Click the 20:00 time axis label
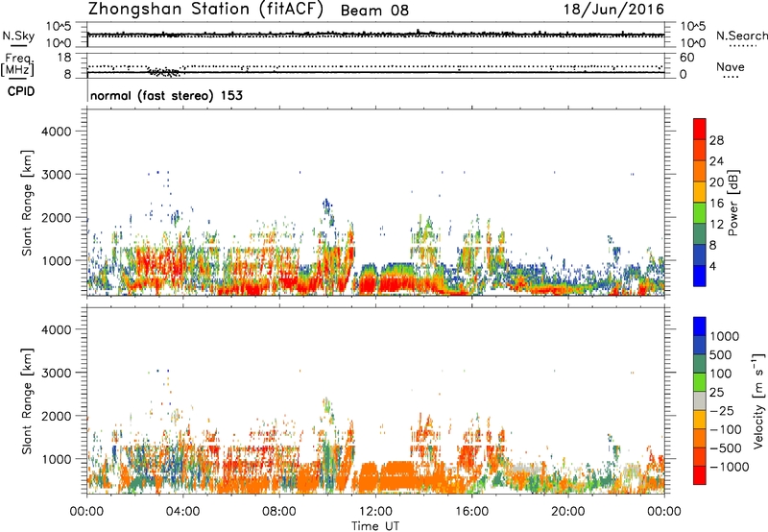 (568, 512)
